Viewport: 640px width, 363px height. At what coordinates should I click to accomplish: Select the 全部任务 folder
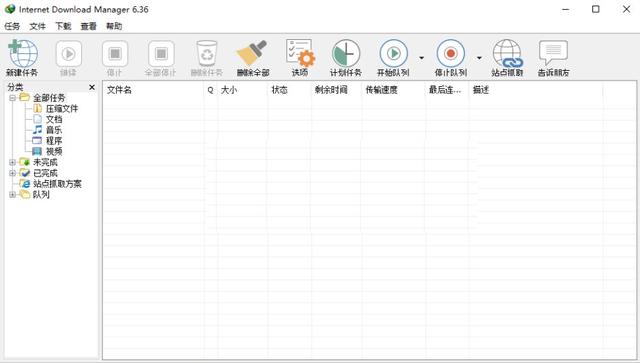pyautogui.click(x=49, y=98)
